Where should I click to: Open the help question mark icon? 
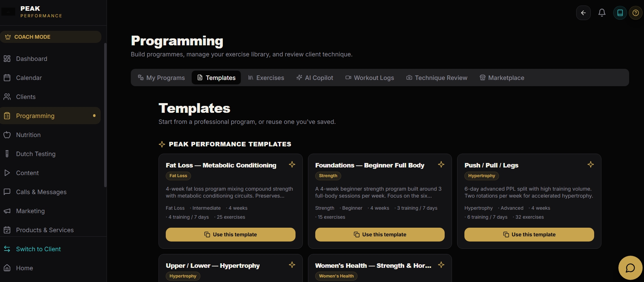click(635, 13)
